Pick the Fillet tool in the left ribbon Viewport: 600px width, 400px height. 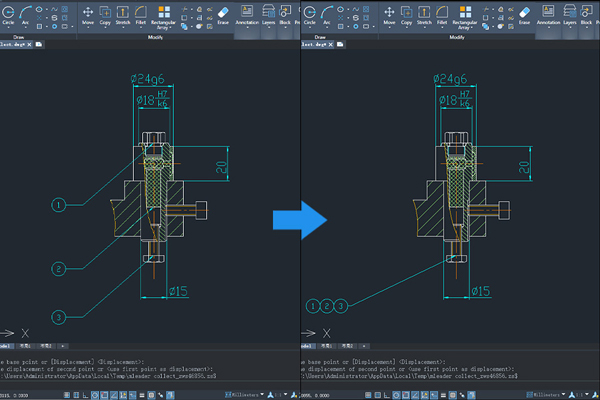(140, 15)
